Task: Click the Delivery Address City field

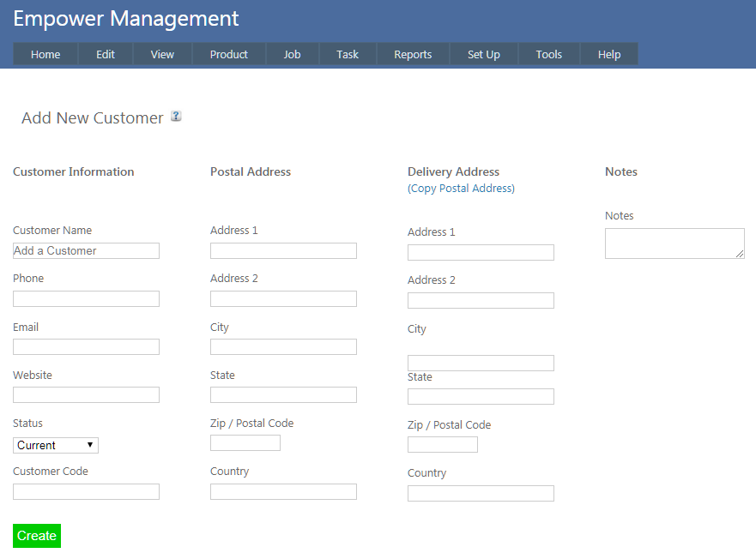Action: click(x=481, y=363)
